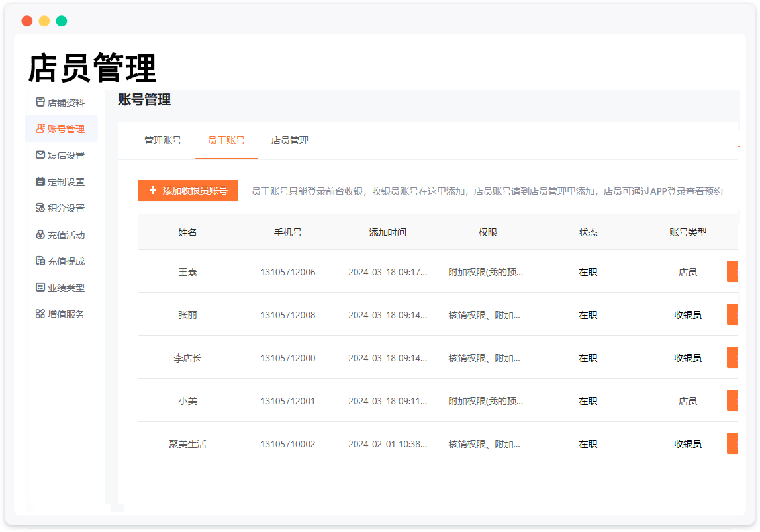760x532 pixels.
Task: Click the plus icon on 添加收银员账号
Action: click(153, 191)
